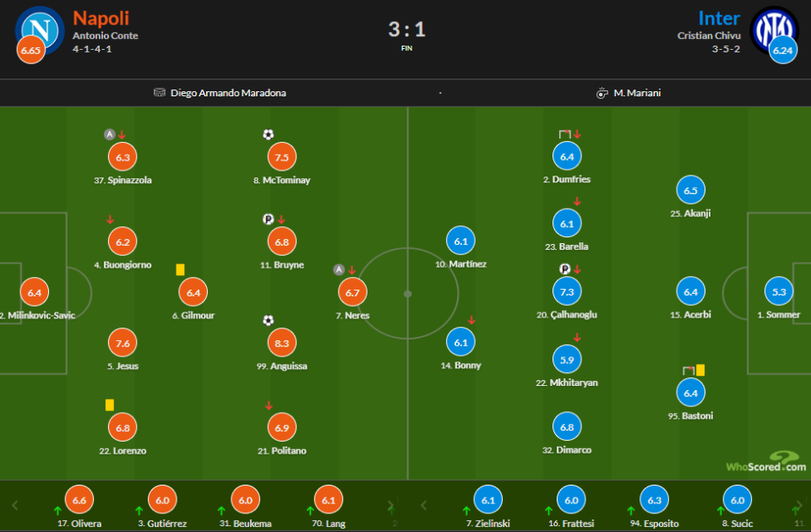Click the referee whistle icon beside M. Mariani

pos(602,93)
